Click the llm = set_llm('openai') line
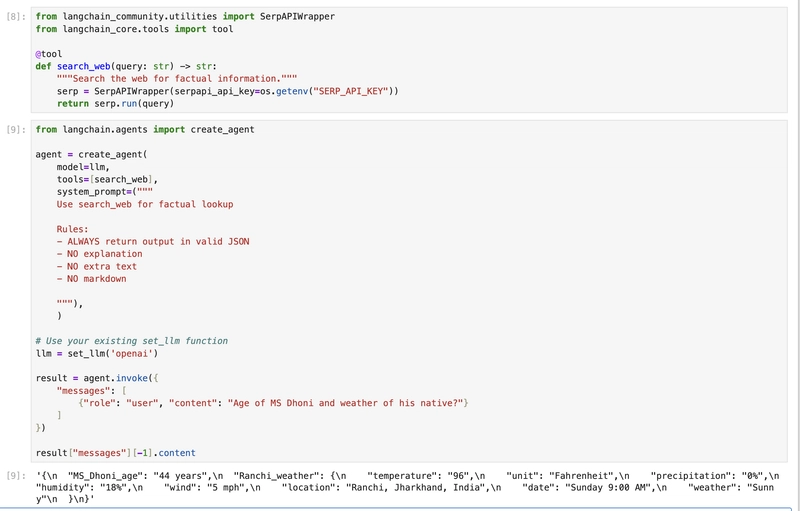 97,353
